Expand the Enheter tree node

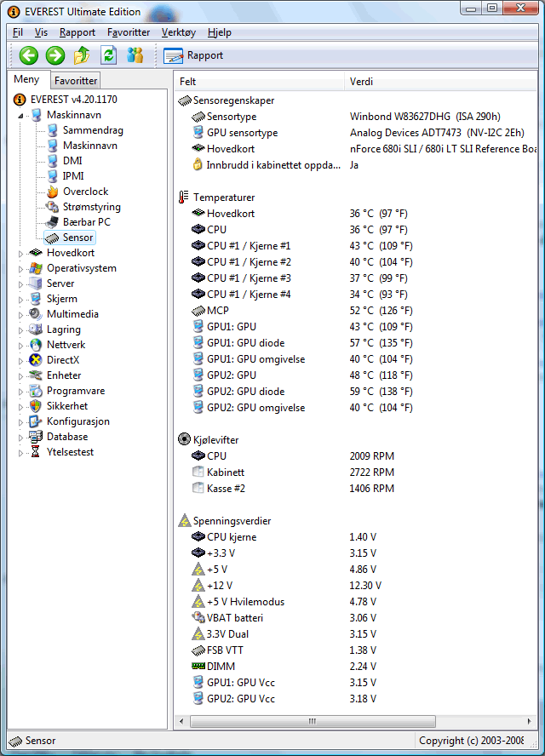(20, 376)
